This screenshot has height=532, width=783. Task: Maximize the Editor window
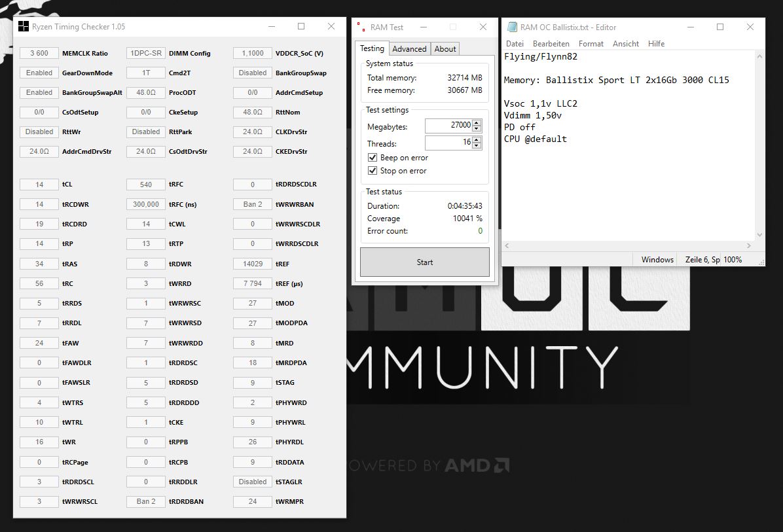720,27
